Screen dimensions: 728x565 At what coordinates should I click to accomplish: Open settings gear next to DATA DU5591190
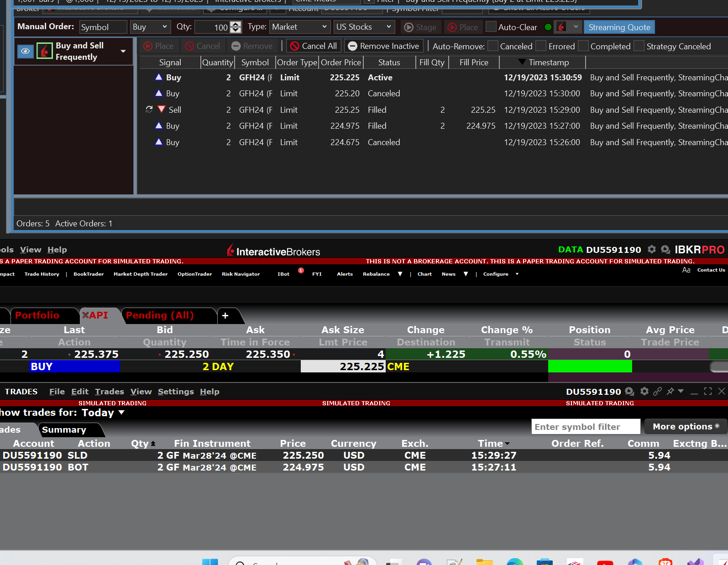652,249
